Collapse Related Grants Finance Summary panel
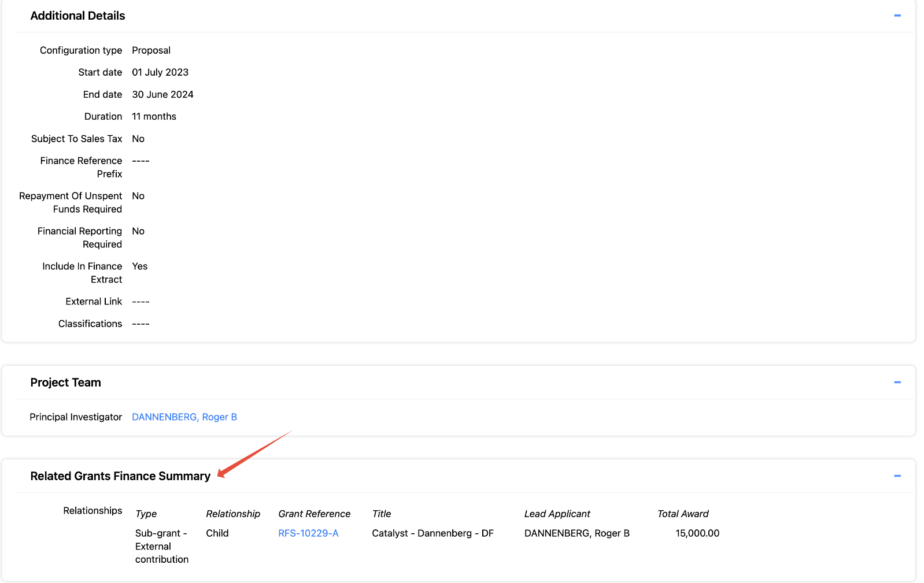This screenshot has height=583, width=924. (897, 476)
